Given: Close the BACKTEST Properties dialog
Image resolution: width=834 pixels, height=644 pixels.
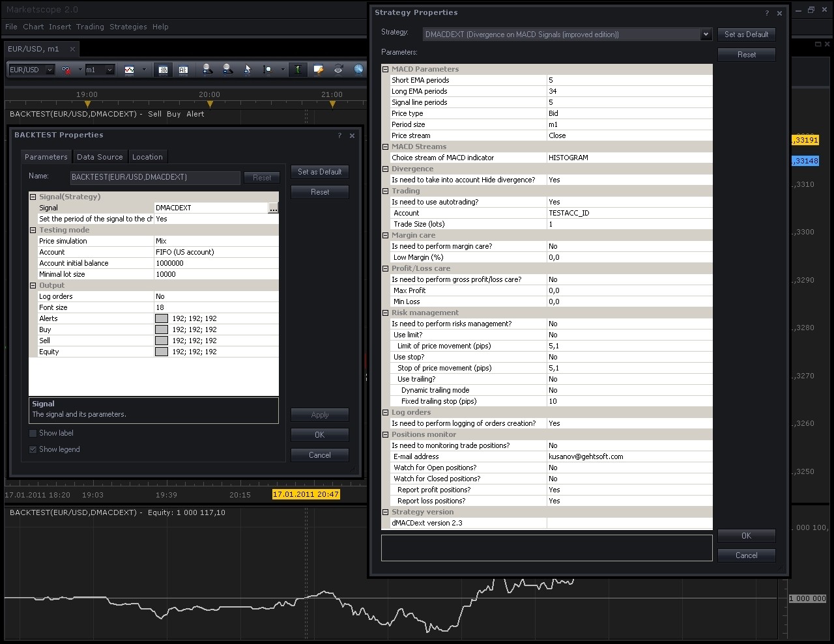Looking at the screenshot, I should point(352,135).
